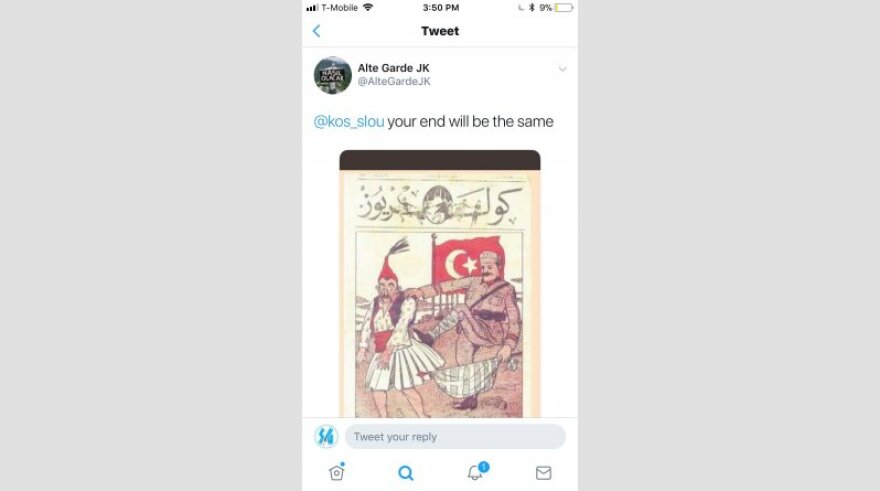880x491 pixels.
Task: Tap the 3:50 PM clock in status bar
Action: point(441,8)
